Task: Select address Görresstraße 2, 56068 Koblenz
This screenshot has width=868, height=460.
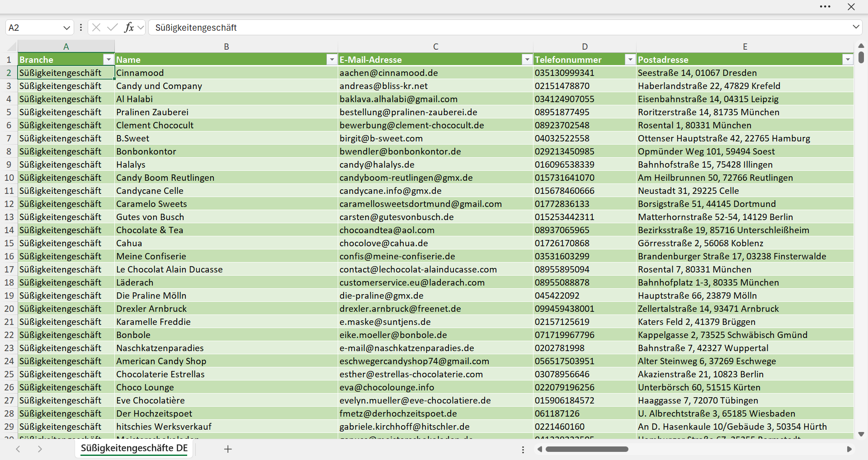Action: coord(745,243)
